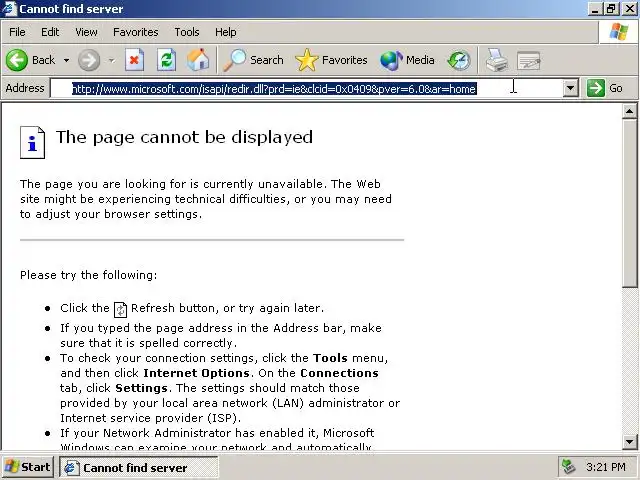This screenshot has height=480, width=640.
Task: Click the Edit page toolbar icon
Action: pyautogui.click(x=529, y=61)
